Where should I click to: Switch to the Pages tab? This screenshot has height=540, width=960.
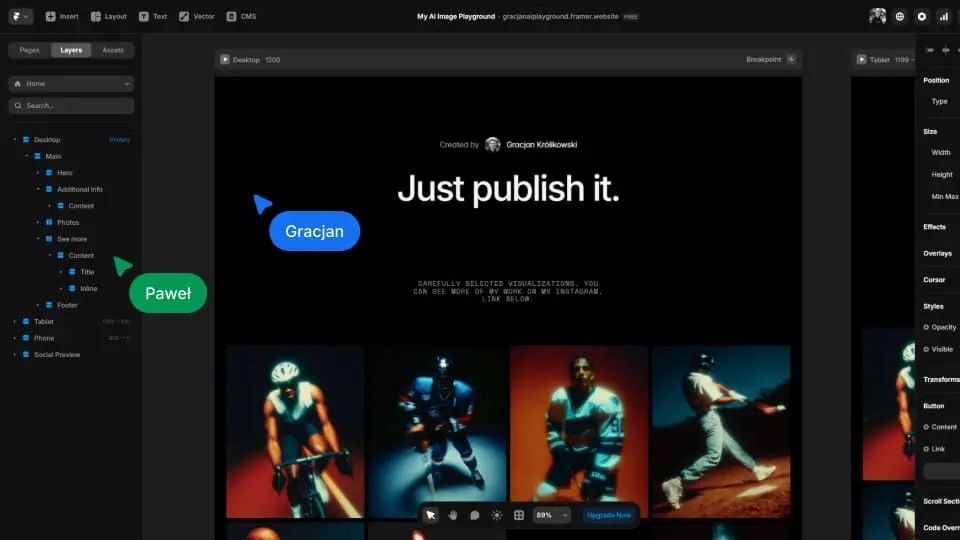[29, 50]
